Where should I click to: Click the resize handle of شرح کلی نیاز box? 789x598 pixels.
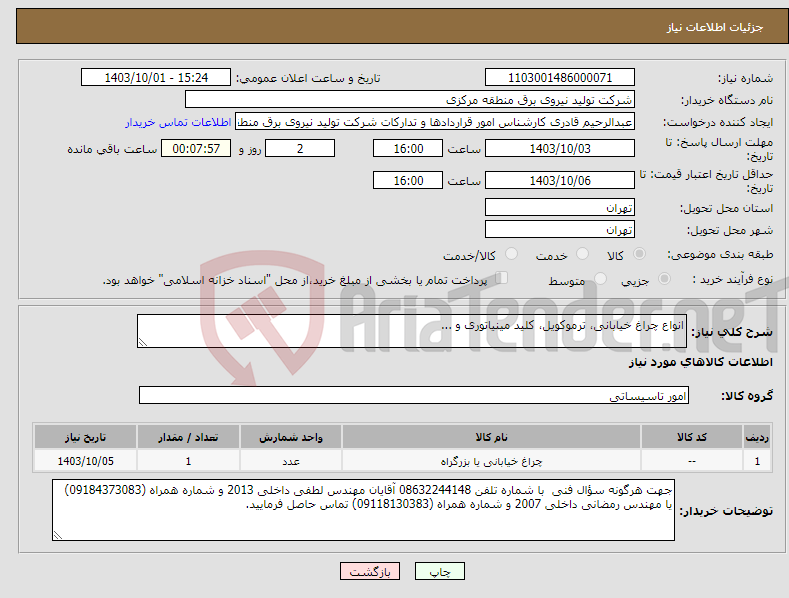(143, 342)
